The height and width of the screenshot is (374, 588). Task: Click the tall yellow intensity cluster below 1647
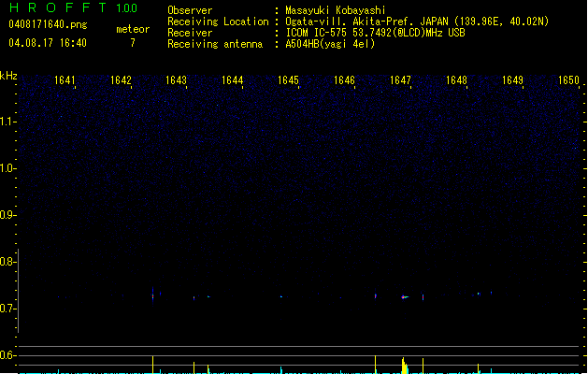point(404,366)
